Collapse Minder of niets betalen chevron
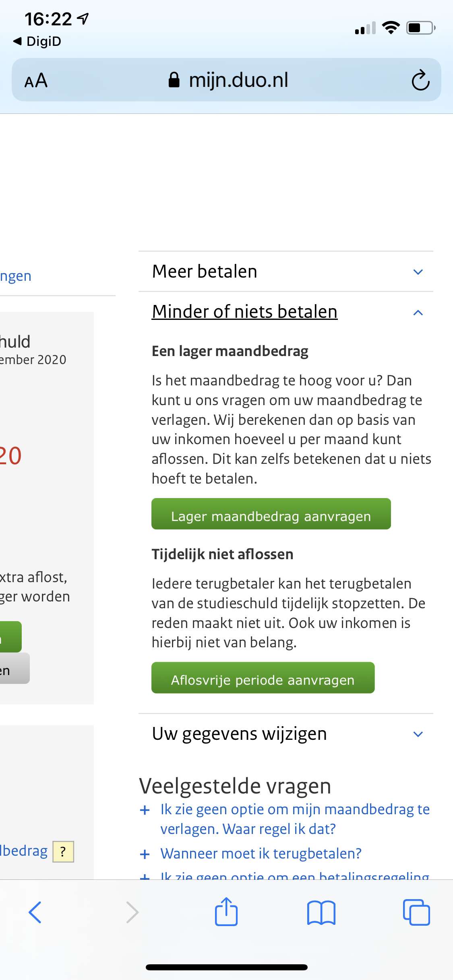Viewport: 453px width, 980px height. [x=418, y=312]
